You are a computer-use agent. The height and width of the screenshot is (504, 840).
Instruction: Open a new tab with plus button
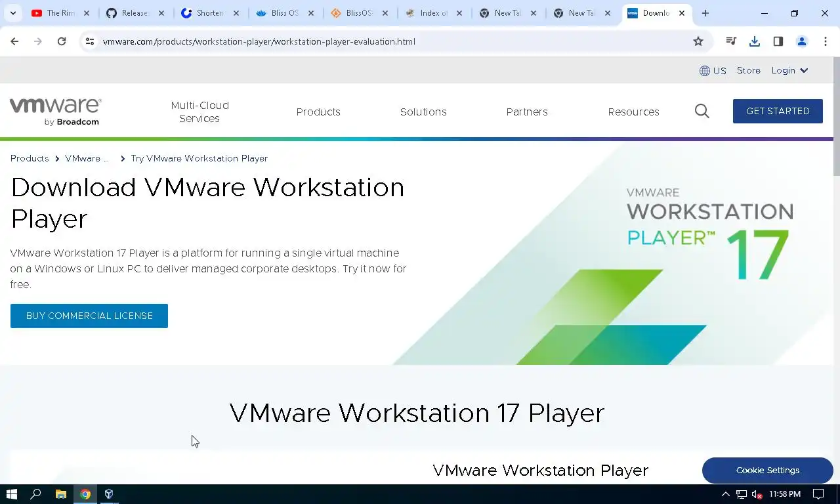click(x=705, y=13)
